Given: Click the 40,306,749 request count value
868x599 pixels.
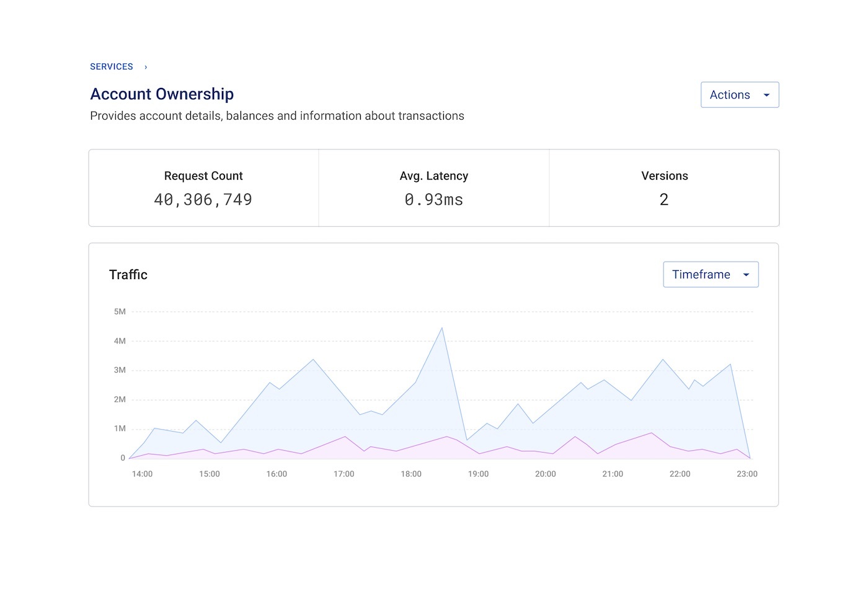Looking at the screenshot, I should pos(203,200).
